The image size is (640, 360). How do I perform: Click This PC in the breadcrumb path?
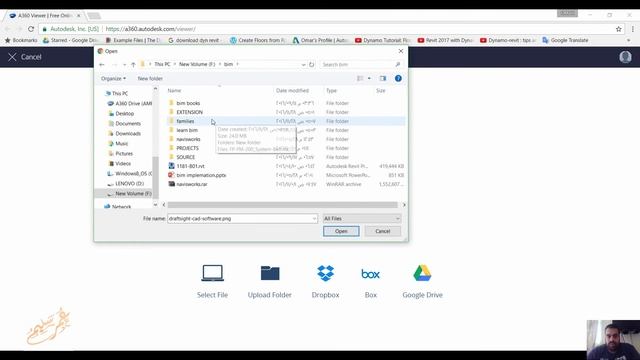[162, 64]
